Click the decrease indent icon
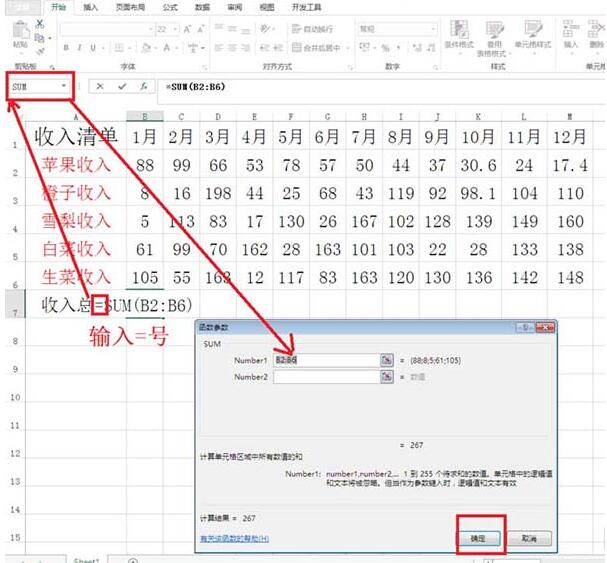 264,48
